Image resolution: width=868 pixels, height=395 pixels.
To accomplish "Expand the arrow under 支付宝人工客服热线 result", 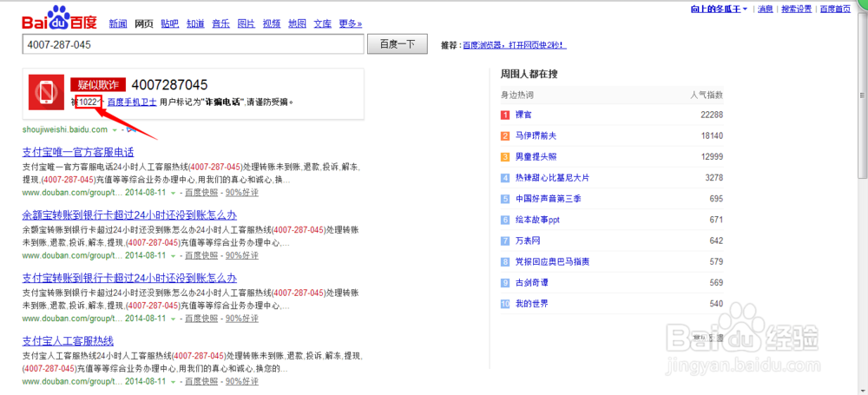I will (173, 382).
